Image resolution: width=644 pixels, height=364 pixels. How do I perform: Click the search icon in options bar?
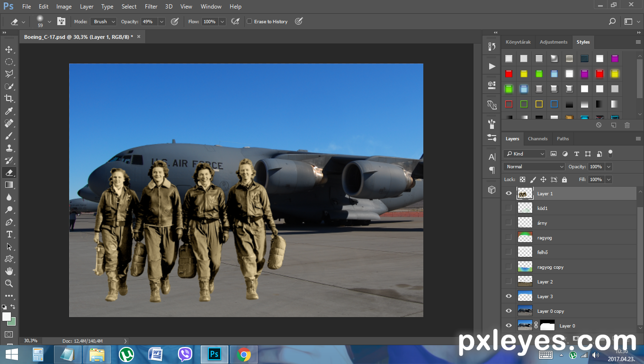coord(612,21)
